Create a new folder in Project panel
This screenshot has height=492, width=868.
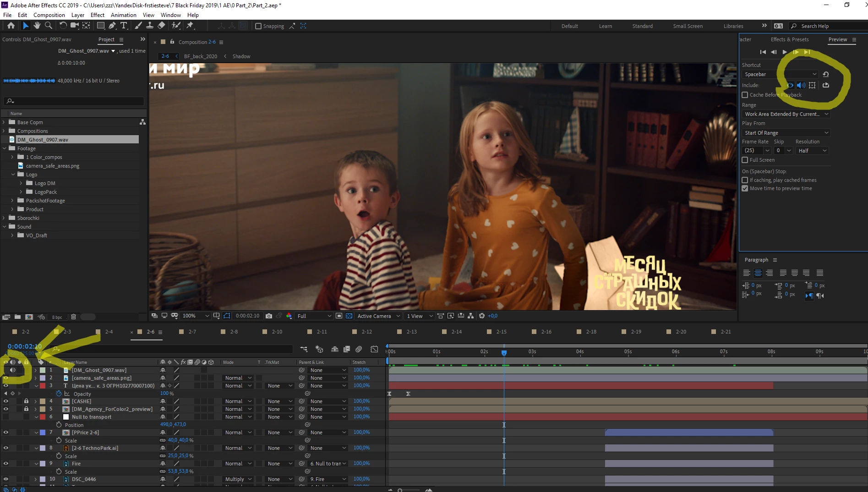[17, 317]
